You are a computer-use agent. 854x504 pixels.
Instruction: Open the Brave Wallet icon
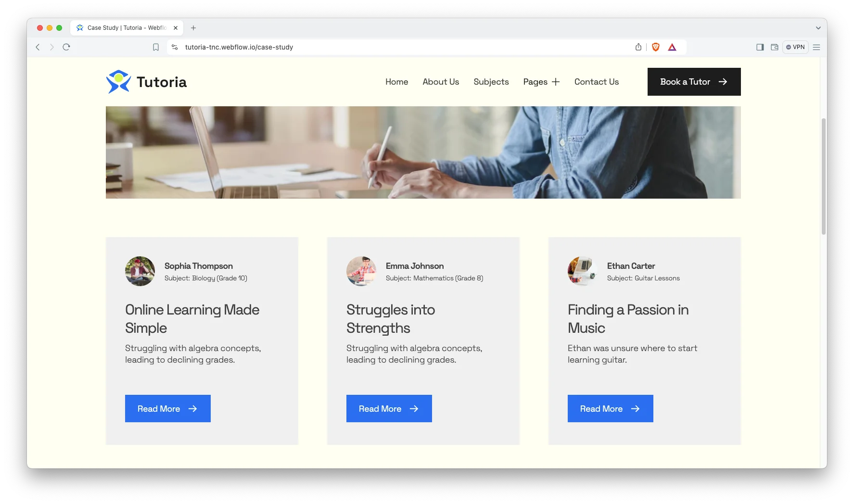point(775,47)
